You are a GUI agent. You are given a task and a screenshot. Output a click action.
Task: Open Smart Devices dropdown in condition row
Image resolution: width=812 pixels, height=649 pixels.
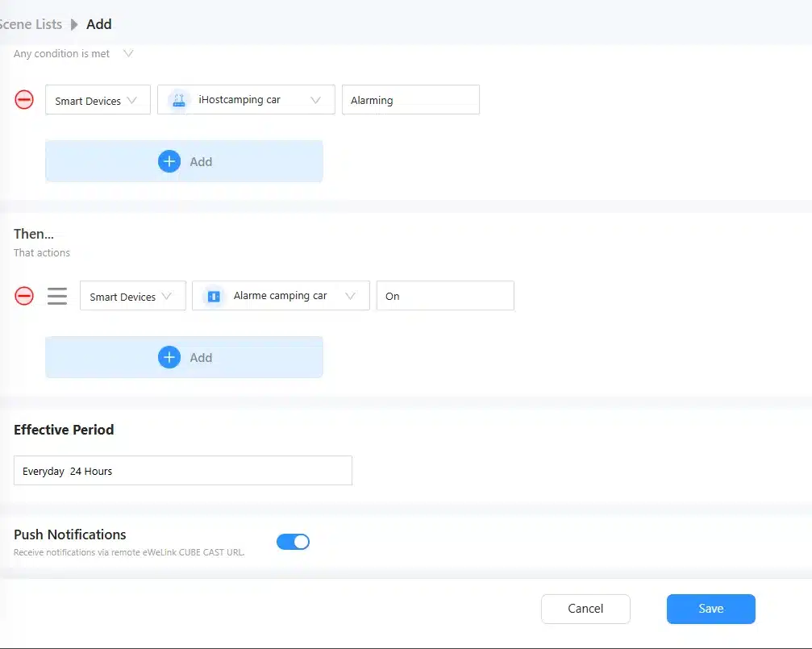point(98,100)
